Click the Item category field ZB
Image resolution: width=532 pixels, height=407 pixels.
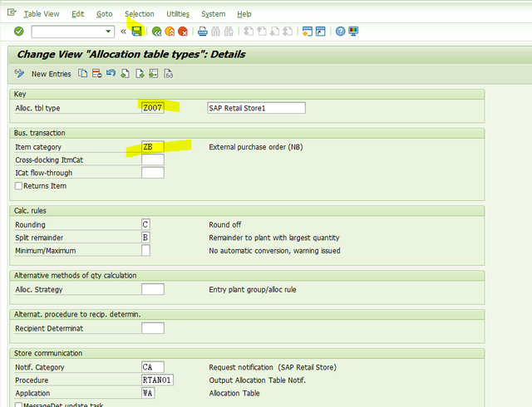153,147
